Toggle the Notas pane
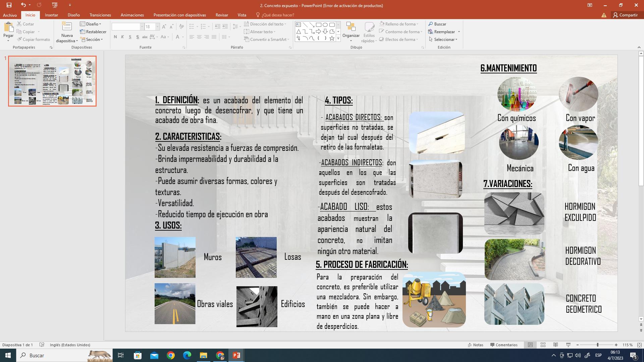The width and height of the screenshot is (644, 362). click(476, 345)
